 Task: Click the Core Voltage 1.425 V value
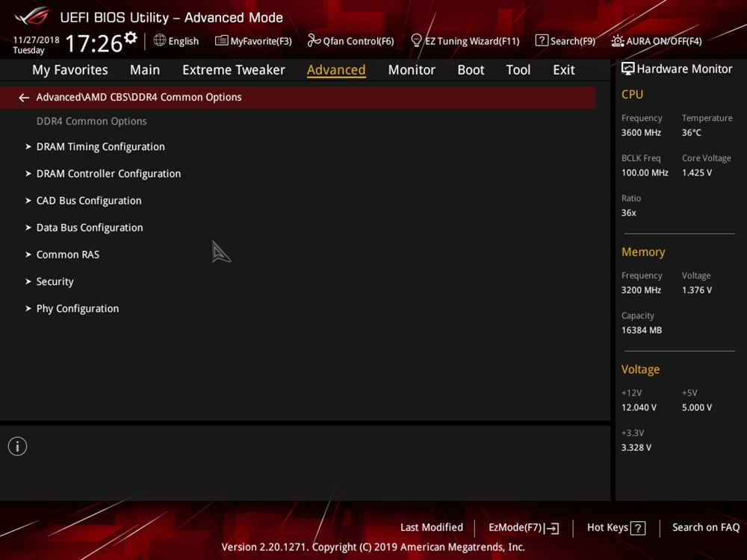click(x=696, y=173)
